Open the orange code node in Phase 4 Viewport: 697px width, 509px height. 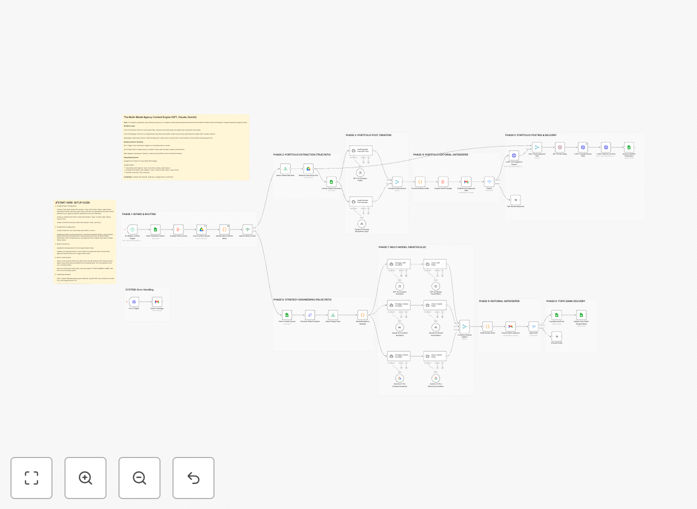(x=420, y=181)
